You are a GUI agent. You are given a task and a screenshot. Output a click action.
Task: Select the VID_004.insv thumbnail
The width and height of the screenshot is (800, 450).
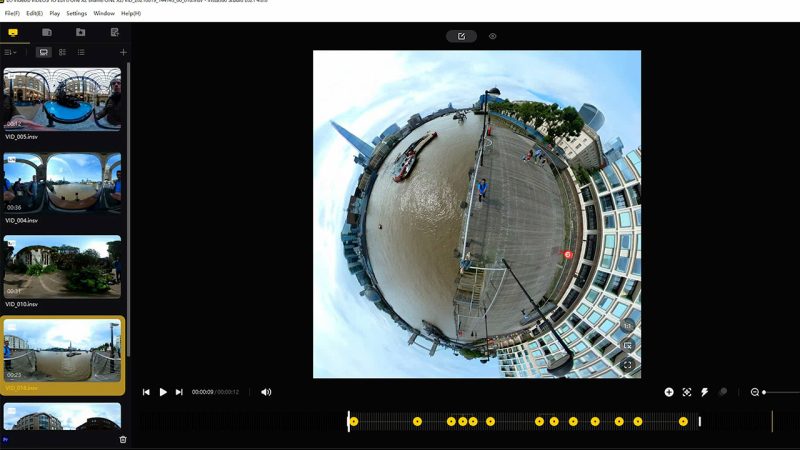point(62,183)
